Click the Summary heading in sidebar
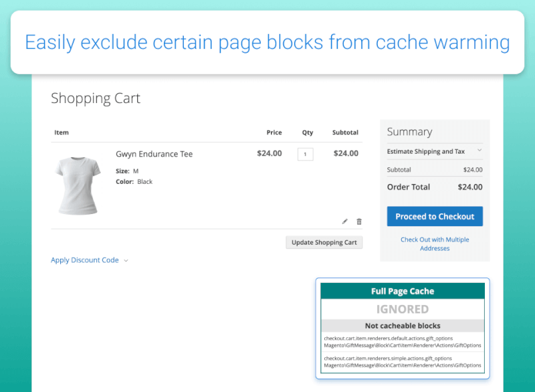This screenshot has width=535, height=392. point(409,132)
